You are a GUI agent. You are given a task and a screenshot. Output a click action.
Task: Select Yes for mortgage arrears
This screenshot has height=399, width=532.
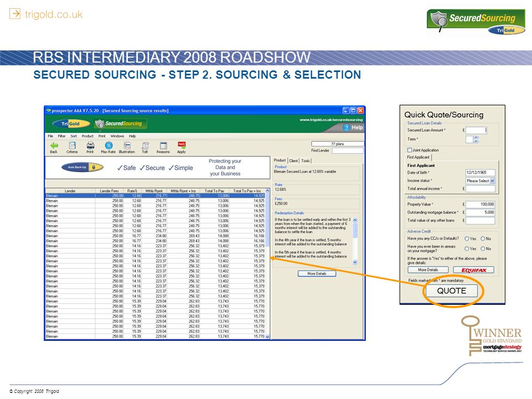point(467,249)
